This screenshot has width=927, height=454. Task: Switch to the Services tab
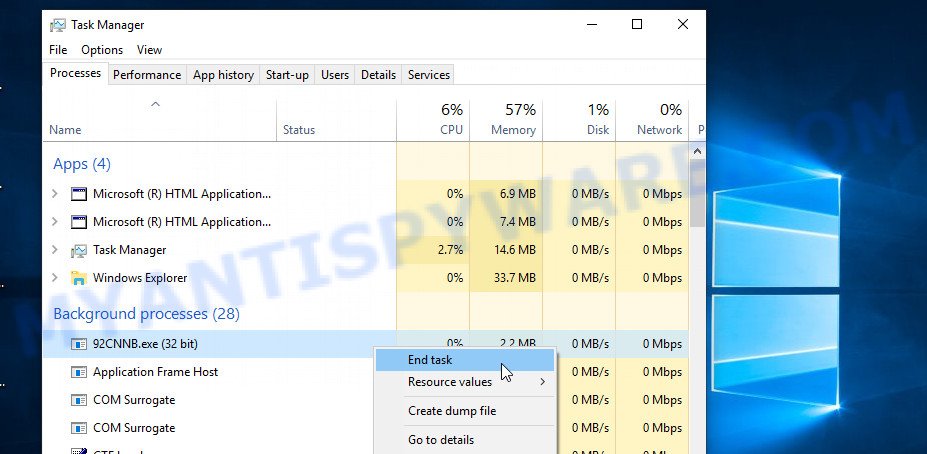(x=429, y=75)
